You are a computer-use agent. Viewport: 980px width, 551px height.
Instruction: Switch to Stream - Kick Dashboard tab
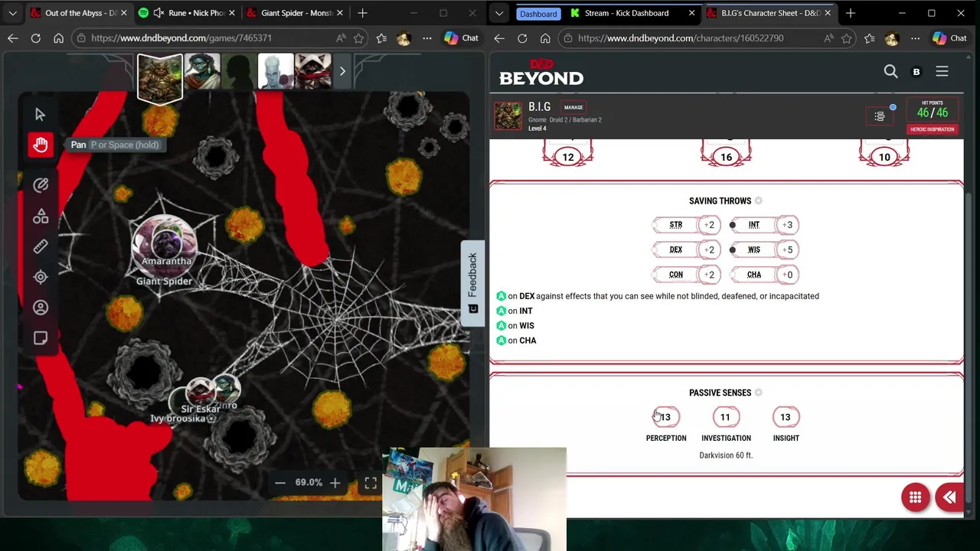click(x=632, y=13)
